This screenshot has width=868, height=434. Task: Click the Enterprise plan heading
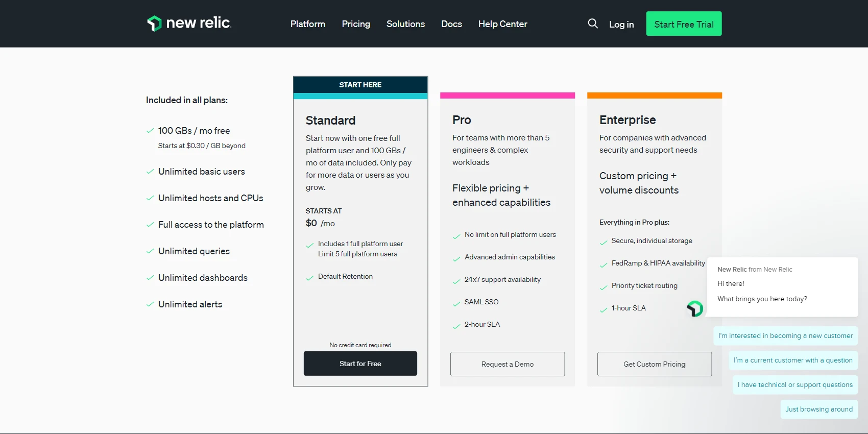[x=628, y=120]
